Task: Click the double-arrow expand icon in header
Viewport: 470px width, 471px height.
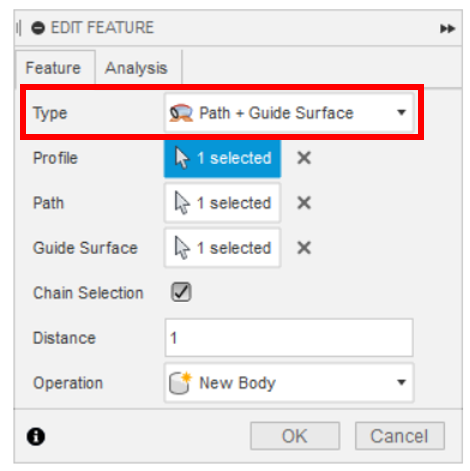Action: (447, 29)
